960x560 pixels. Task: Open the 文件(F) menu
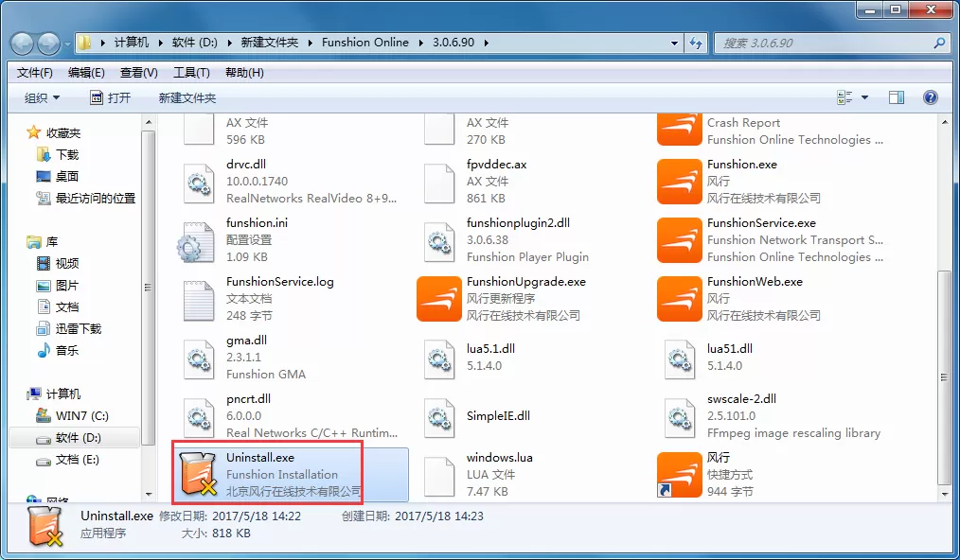35,73
